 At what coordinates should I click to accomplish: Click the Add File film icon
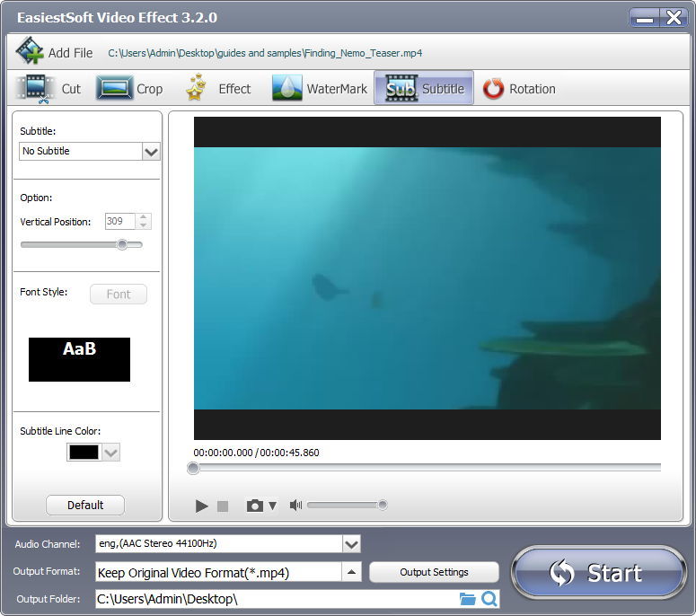(x=30, y=50)
